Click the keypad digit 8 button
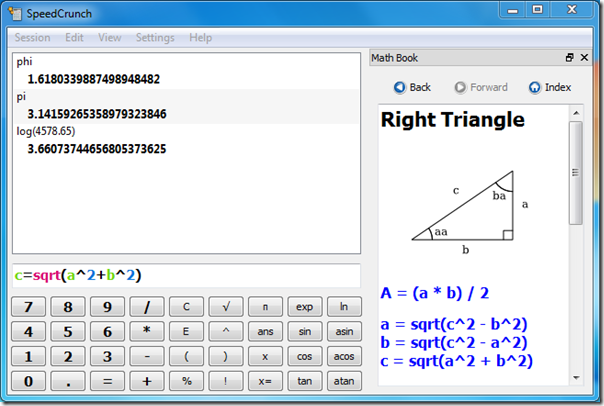This screenshot has width=604, height=406. pyautogui.click(x=68, y=307)
